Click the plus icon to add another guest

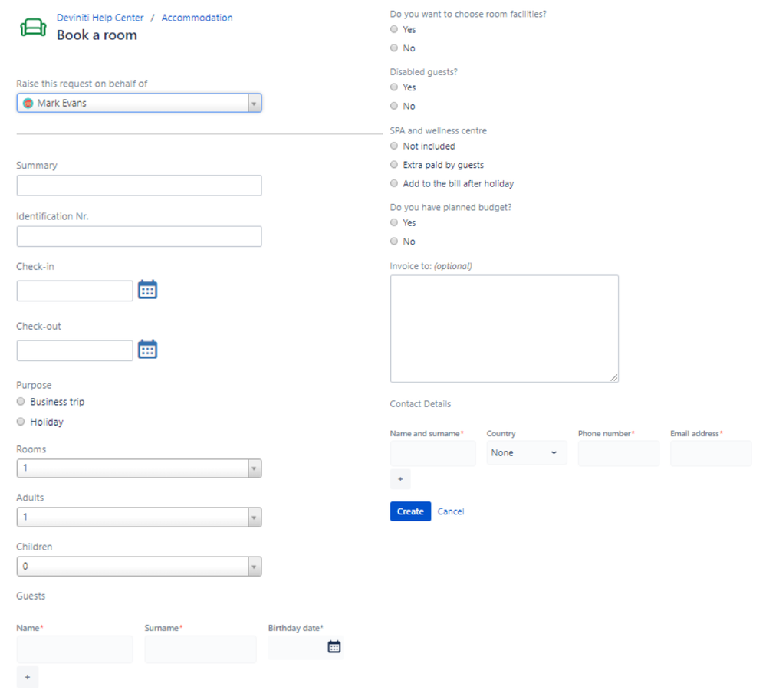coord(27,677)
